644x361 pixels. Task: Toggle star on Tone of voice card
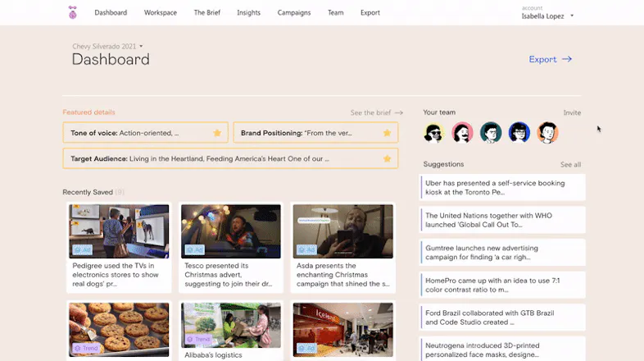pyautogui.click(x=217, y=133)
